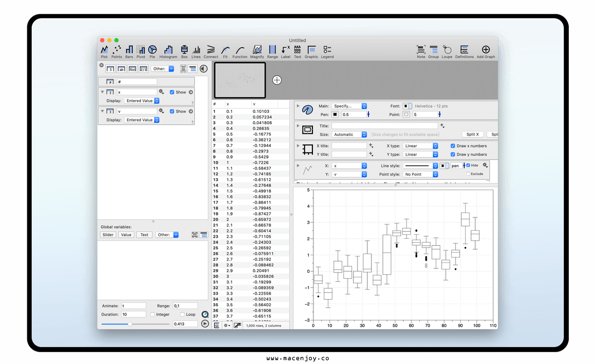Open the Main 'Specify...' dropdown
Viewport: 595px width, 364px height.
[x=349, y=106]
